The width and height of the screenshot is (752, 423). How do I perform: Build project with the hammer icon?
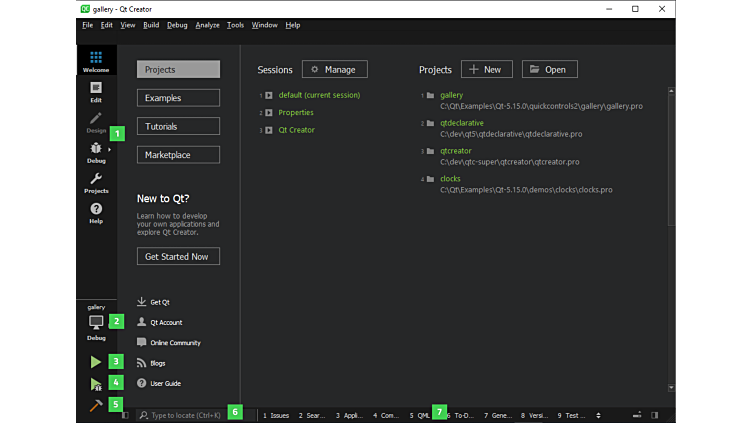(96, 405)
